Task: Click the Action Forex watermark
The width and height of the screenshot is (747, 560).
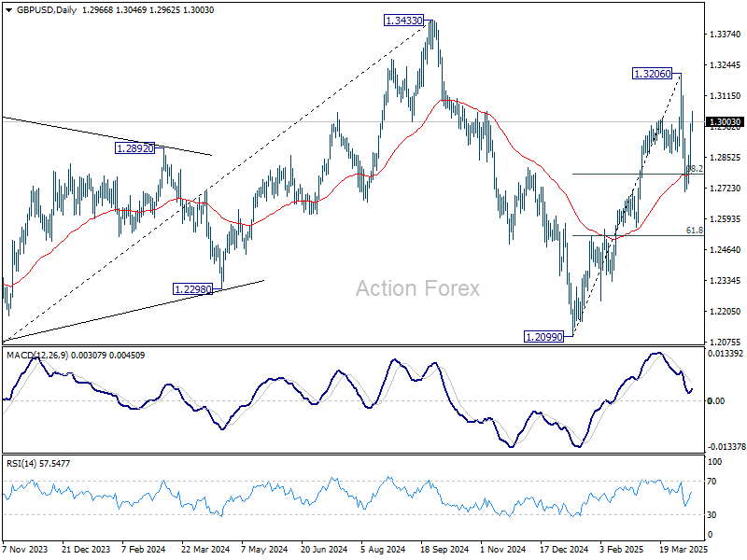Action: pos(417,288)
